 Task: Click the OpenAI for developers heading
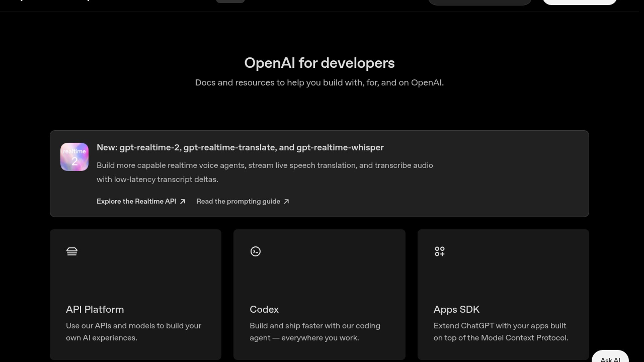319,63
